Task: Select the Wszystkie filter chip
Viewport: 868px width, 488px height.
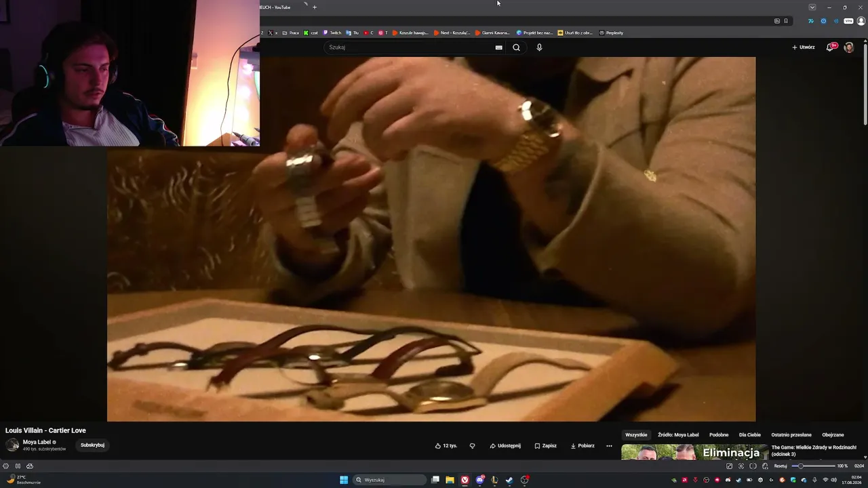Action: click(636, 434)
